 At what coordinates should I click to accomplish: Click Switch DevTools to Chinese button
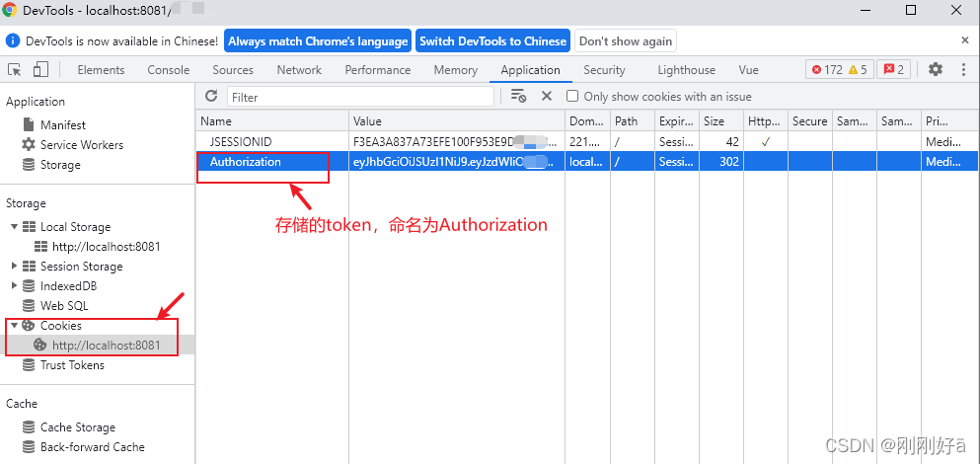(x=492, y=41)
